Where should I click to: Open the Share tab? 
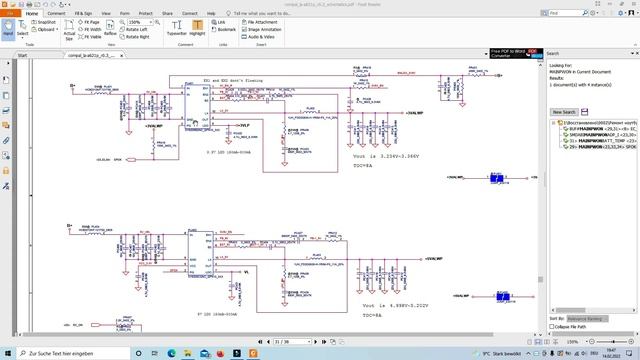click(x=167, y=13)
